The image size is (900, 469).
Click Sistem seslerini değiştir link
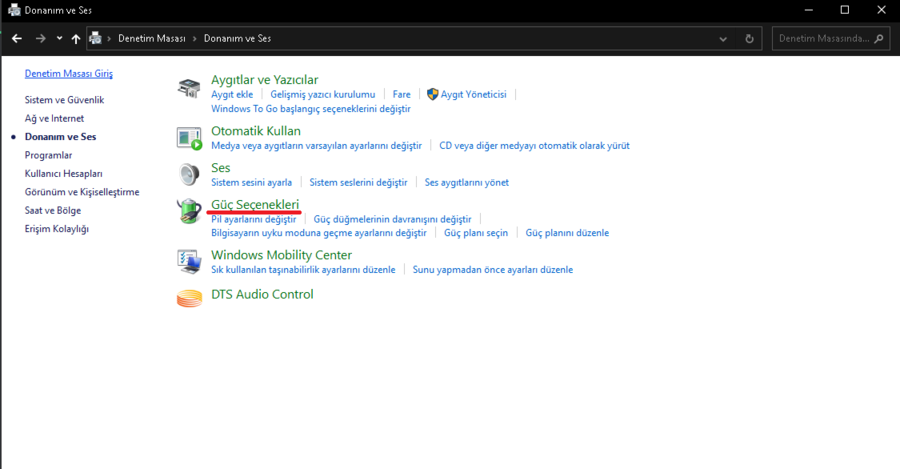click(358, 183)
